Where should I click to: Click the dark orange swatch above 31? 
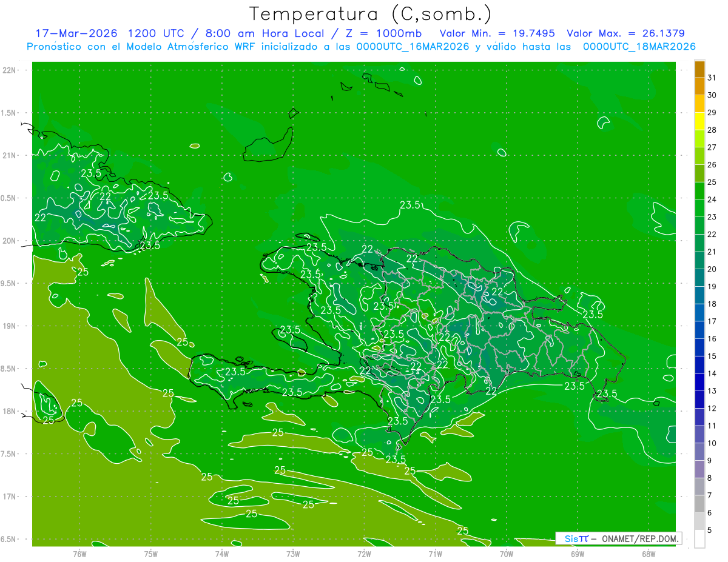(699, 69)
